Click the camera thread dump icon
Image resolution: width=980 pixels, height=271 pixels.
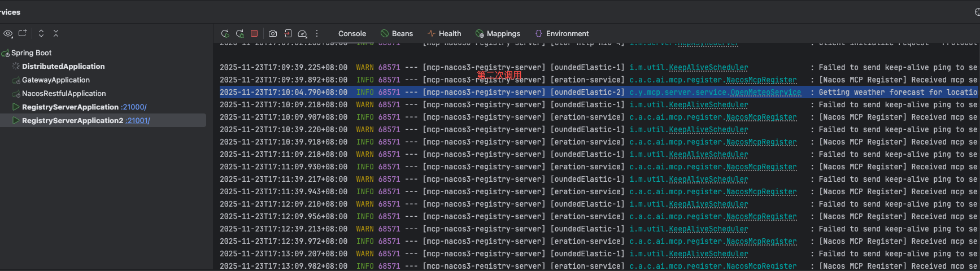273,34
